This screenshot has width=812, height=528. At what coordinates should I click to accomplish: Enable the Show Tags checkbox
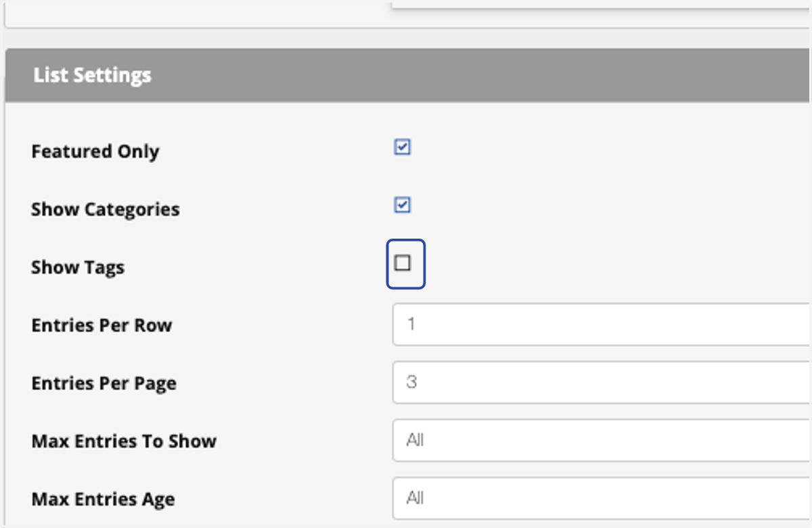coord(403,263)
